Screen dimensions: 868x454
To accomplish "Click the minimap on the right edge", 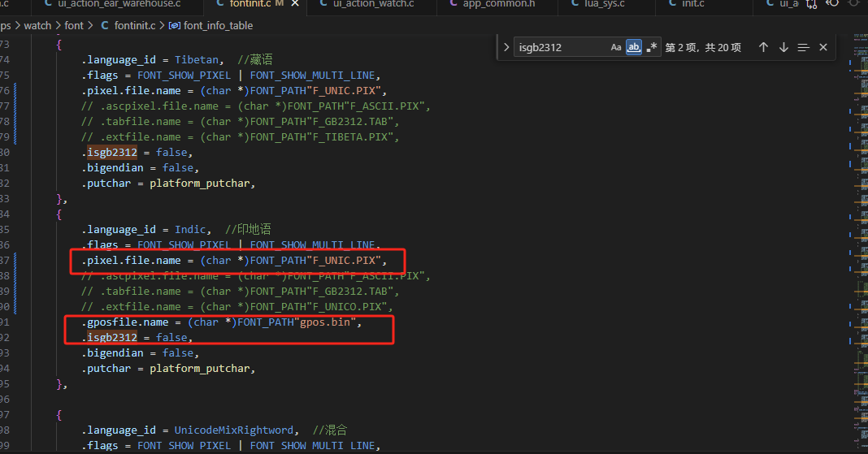I will tap(860, 244).
